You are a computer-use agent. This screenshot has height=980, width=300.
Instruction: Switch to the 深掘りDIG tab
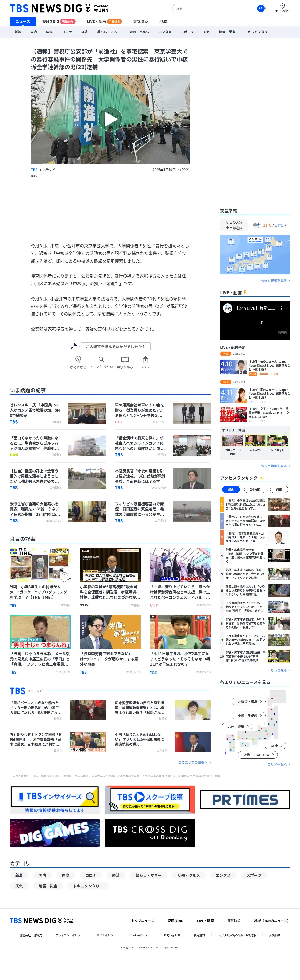(58, 21)
